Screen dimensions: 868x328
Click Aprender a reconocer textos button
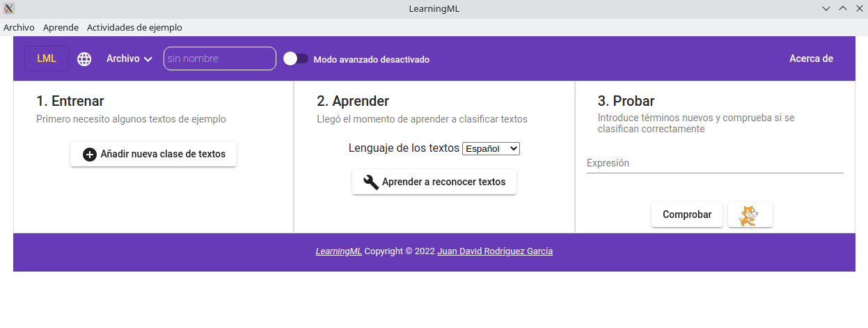434,182
